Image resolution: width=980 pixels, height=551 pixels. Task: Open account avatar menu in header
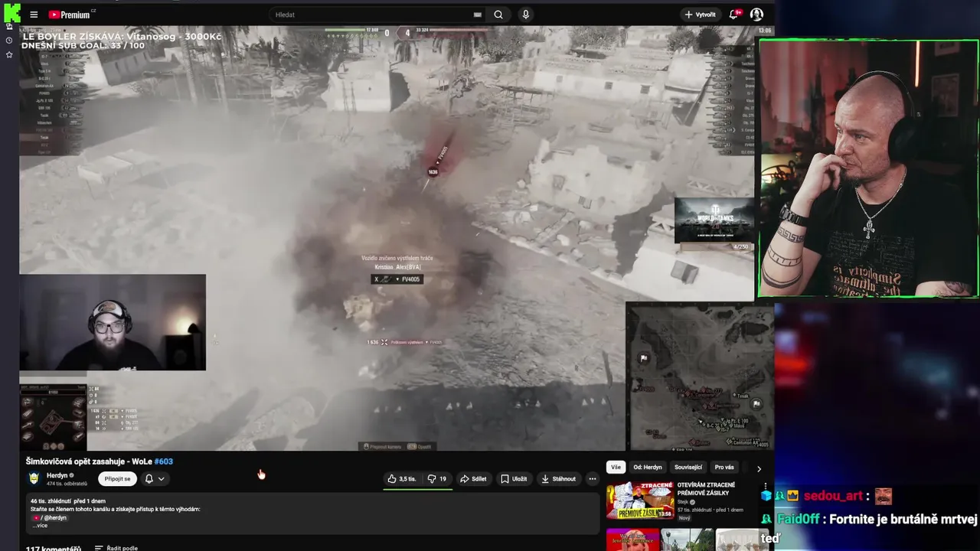click(x=756, y=15)
